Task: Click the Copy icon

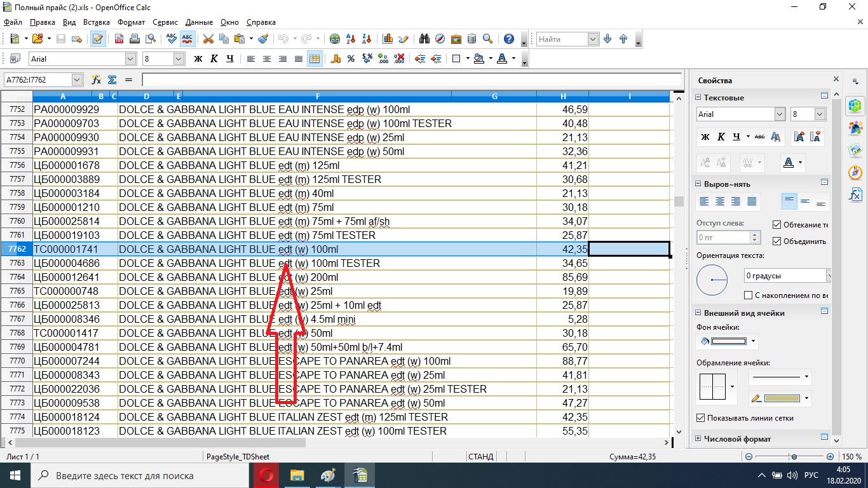Action: (224, 39)
